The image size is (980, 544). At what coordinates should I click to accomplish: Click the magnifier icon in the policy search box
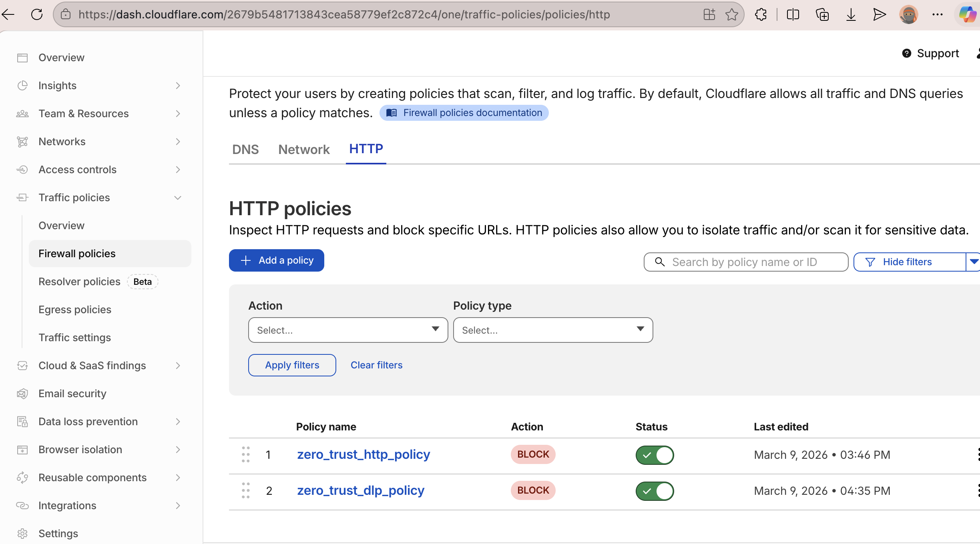[x=660, y=262]
